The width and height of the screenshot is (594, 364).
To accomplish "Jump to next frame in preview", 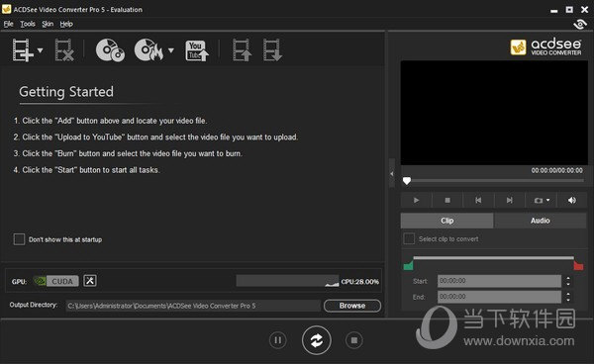I will pyautogui.click(x=510, y=200).
